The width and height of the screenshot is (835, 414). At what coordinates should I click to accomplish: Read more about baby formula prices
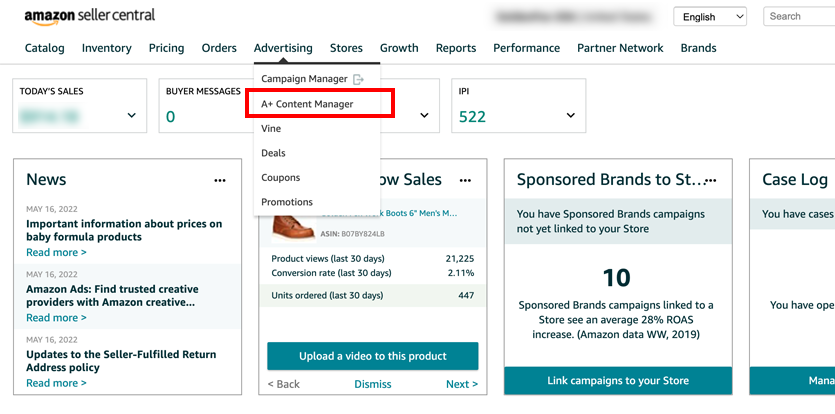click(56, 253)
